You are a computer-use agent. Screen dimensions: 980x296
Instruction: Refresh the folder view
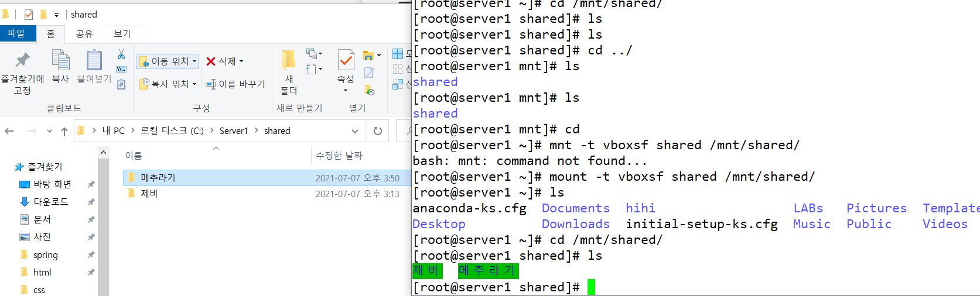[x=378, y=131]
